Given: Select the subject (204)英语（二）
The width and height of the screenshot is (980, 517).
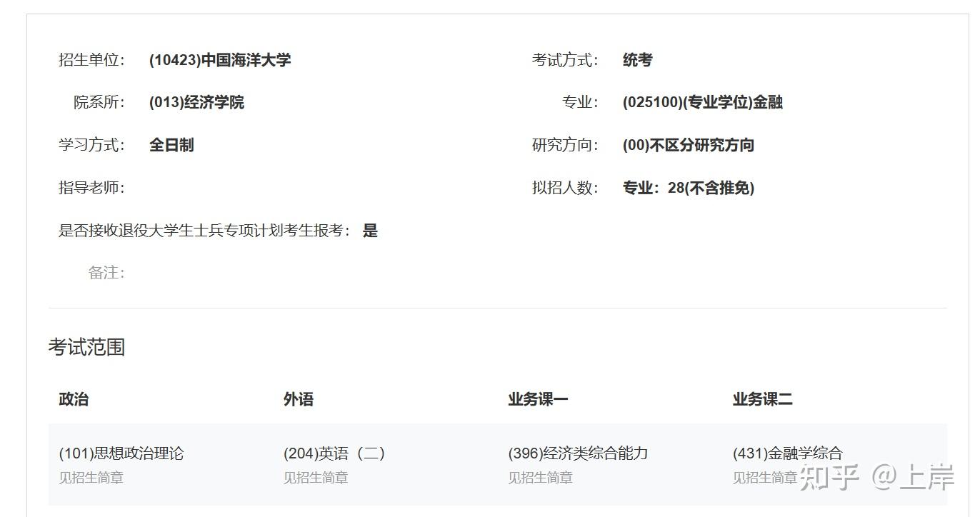Looking at the screenshot, I should pos(334,453).
